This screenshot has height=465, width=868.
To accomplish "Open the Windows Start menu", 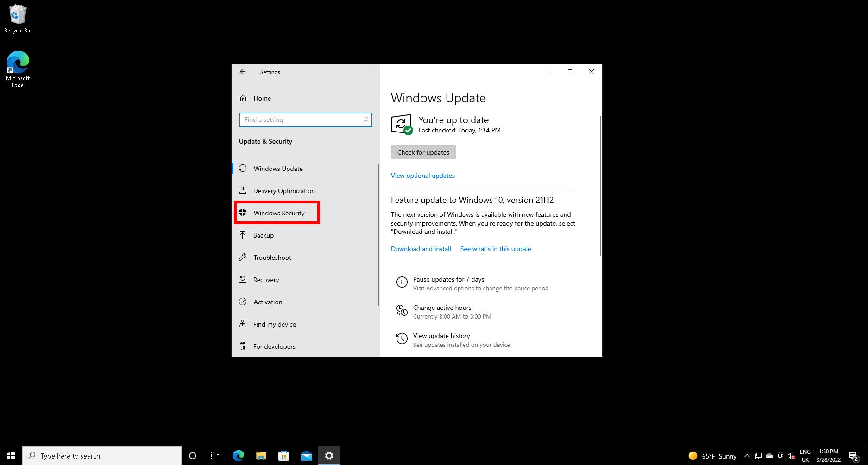I will tap(11, 456).
